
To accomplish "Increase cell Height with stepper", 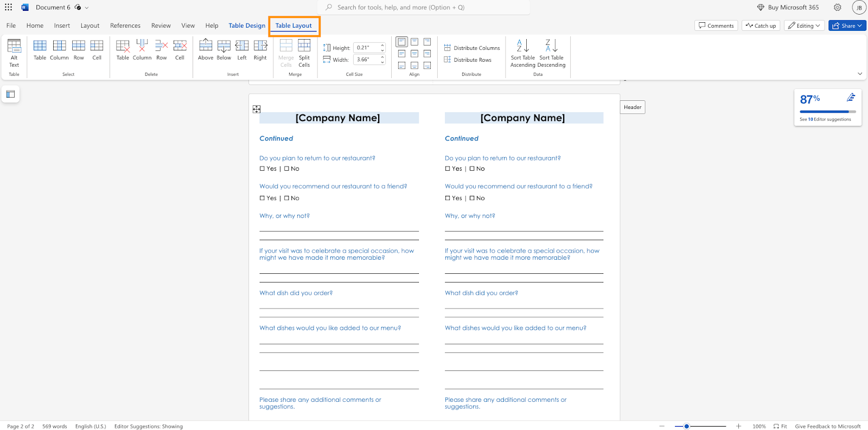I will point(382,46).
